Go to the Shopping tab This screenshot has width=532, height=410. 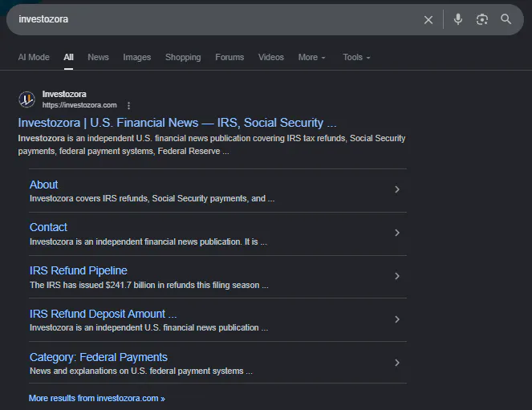point(183,57)
